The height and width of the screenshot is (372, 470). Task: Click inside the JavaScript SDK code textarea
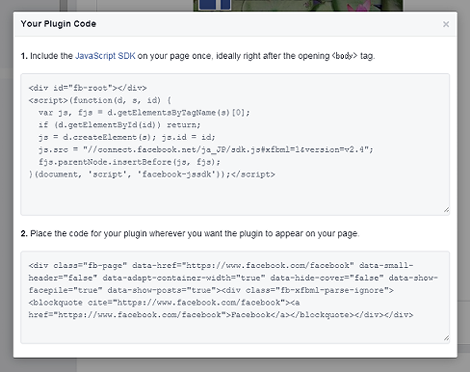click(235, 144)
